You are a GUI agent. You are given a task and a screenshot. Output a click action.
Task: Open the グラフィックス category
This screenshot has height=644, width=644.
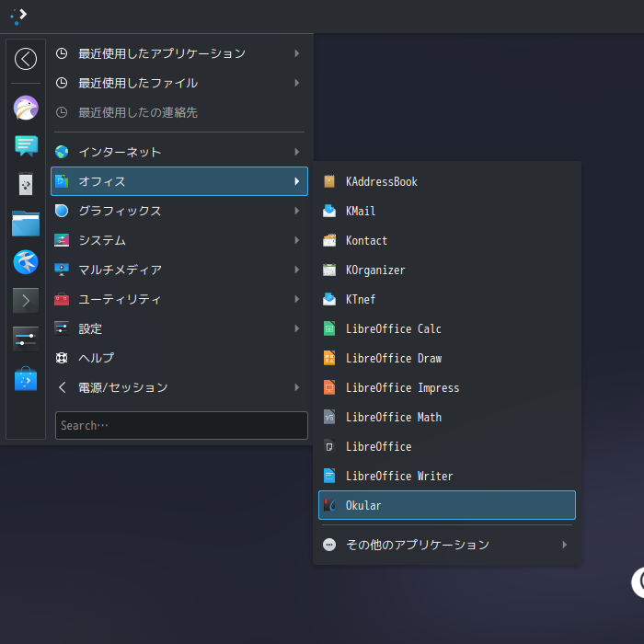coord(179,211)
